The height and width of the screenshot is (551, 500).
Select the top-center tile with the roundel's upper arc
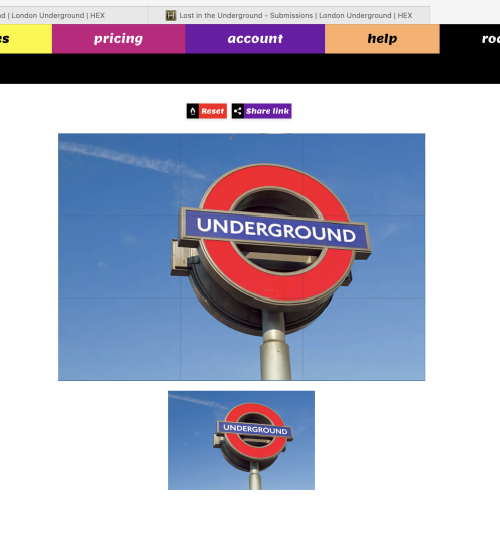coord(241,174)
